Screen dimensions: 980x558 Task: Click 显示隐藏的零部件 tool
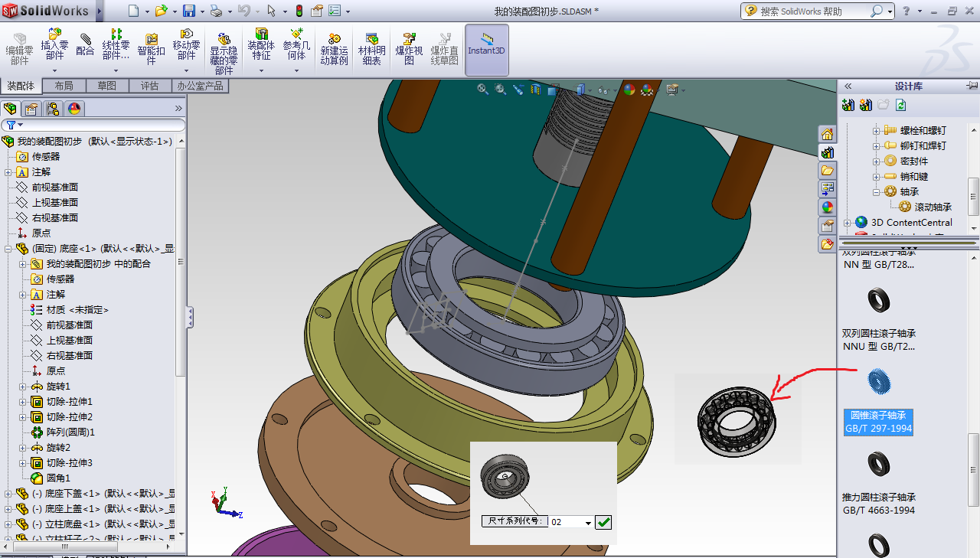tap(224, 54)
